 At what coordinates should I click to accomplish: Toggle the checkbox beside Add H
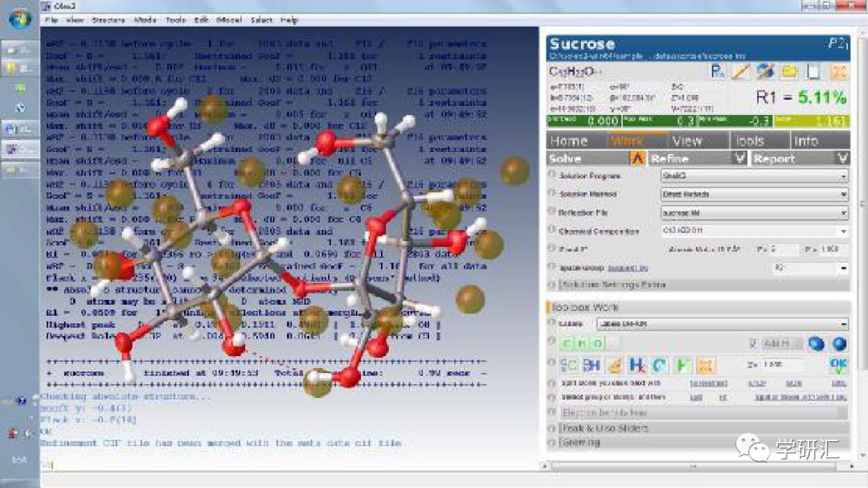click(x=753, y=344)
